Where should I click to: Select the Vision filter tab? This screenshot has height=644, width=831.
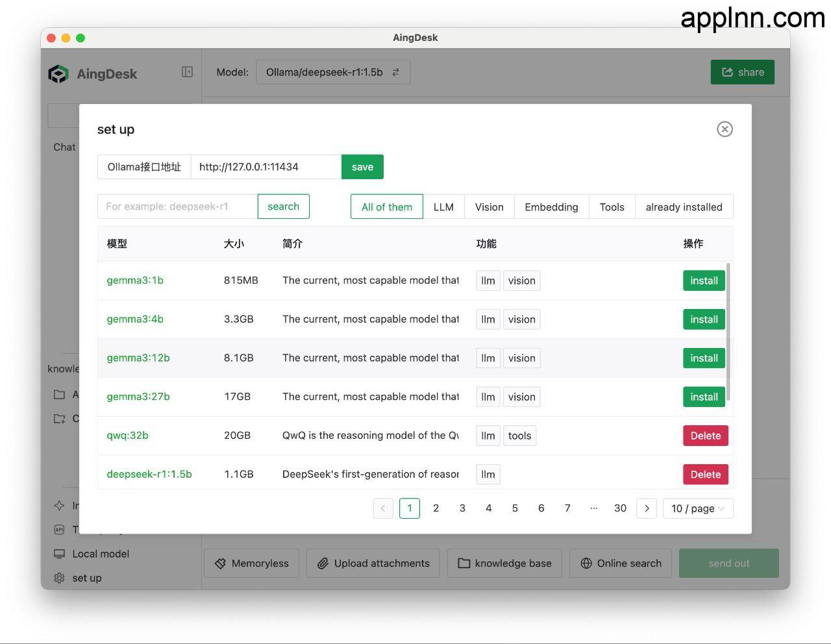tap(489, 207)
